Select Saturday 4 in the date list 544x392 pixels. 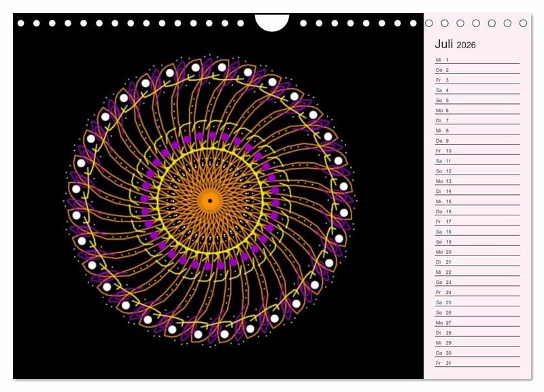pyautogui.click(x=477, y=90)
